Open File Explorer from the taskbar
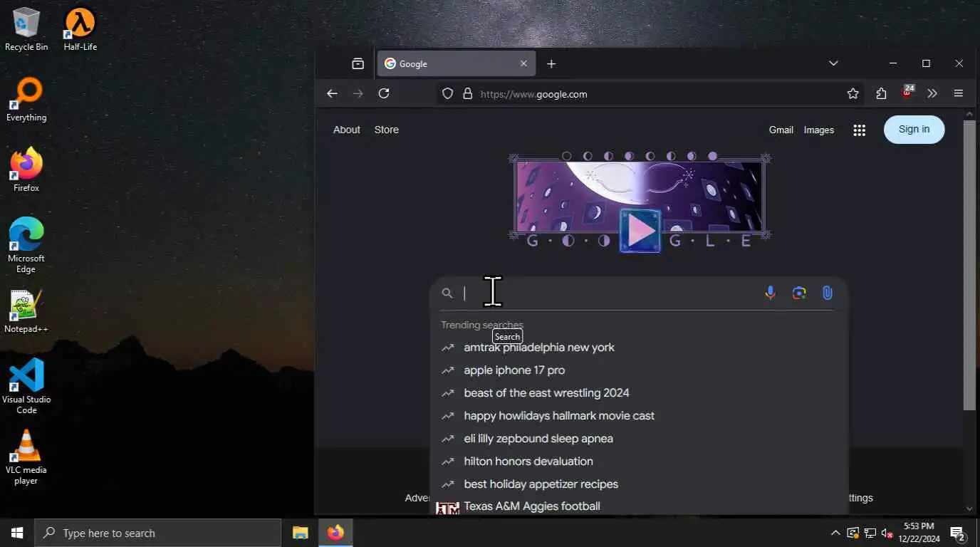 click(301, 533)
